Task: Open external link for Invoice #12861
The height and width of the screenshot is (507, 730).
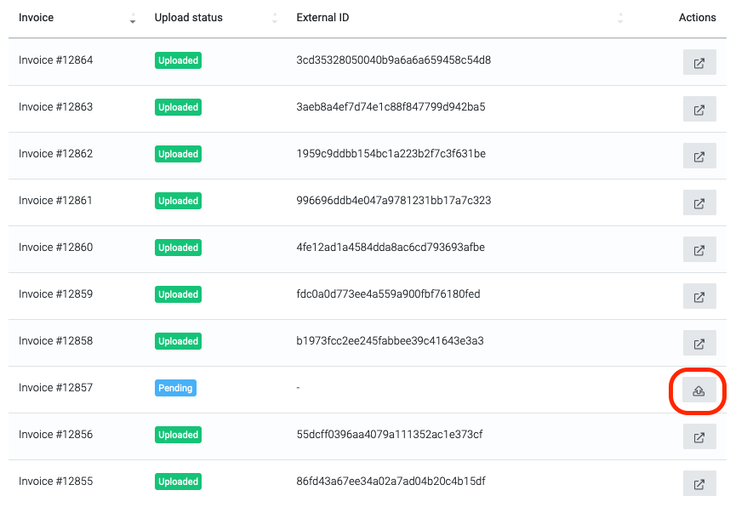Action: tap(699, 203)
